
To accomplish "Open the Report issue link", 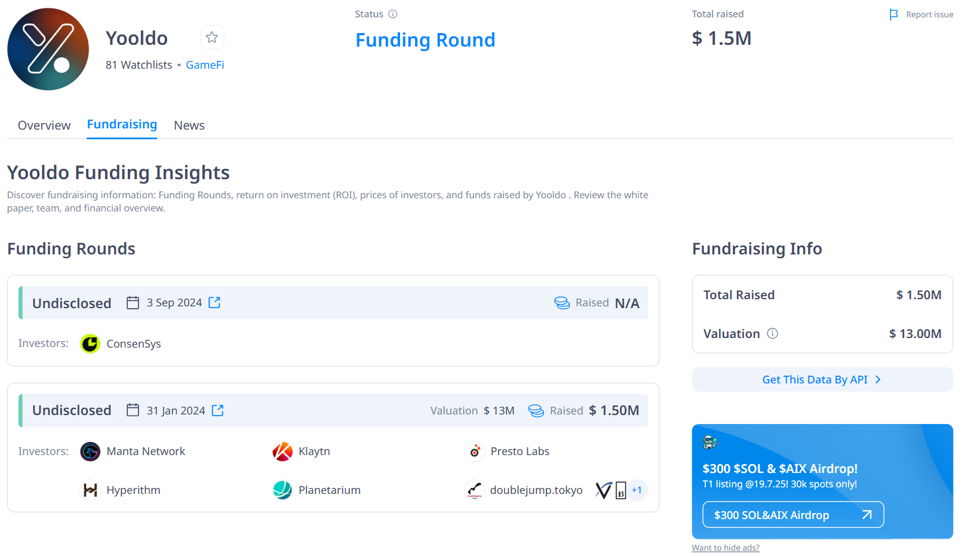I will (929, 14).
